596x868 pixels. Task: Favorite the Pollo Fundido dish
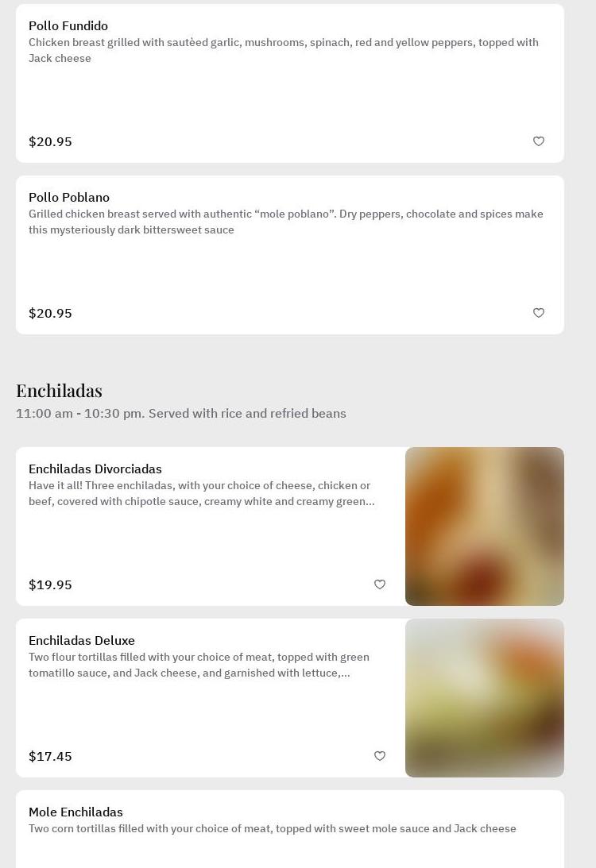coord(539,141)
